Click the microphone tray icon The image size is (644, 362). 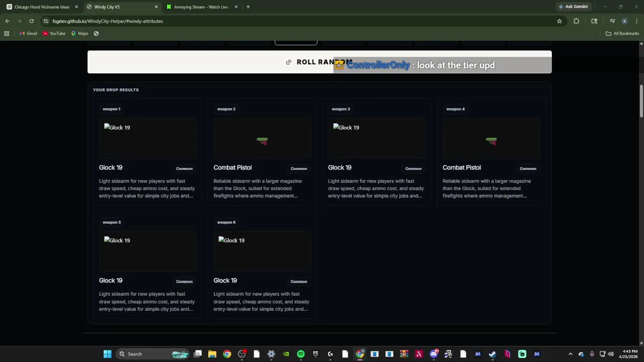tap(592, 354)
